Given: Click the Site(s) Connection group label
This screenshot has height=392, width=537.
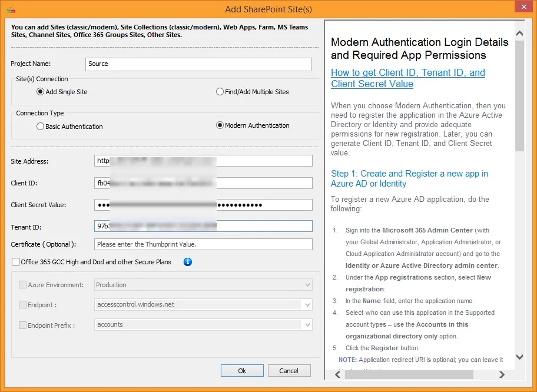Looking at the screenshot, I should tap(42, 79).
